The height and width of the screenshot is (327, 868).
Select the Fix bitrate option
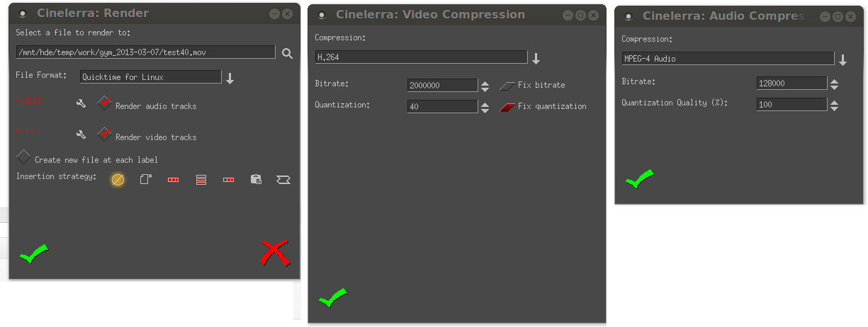click(x=507, y=86)
